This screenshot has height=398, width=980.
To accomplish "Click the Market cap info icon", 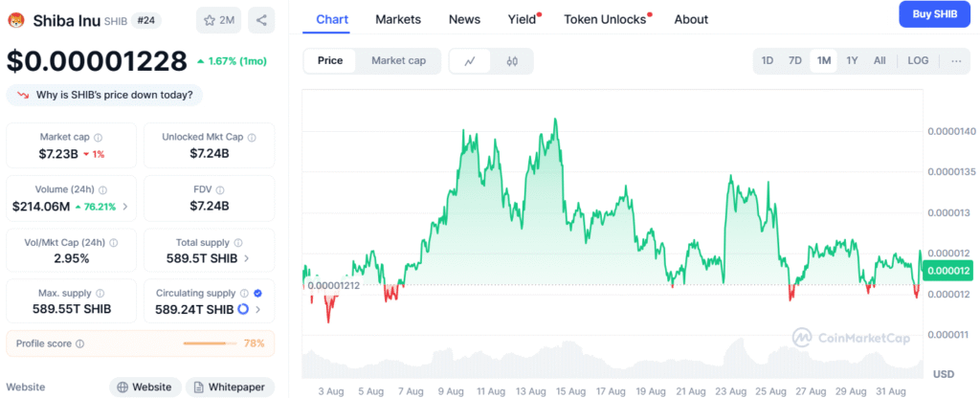I will pos(99,138).
